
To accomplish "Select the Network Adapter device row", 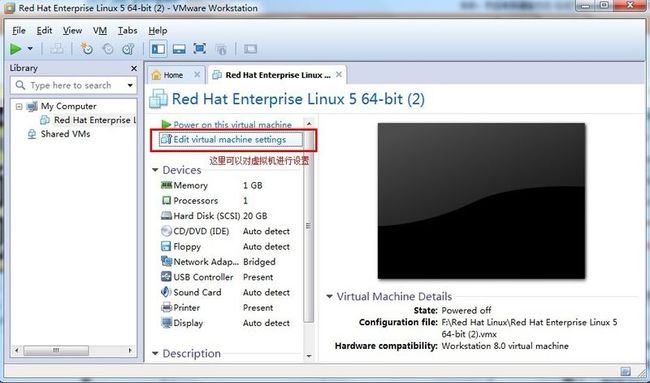I will pyautogui.click(x=227, y=262).
